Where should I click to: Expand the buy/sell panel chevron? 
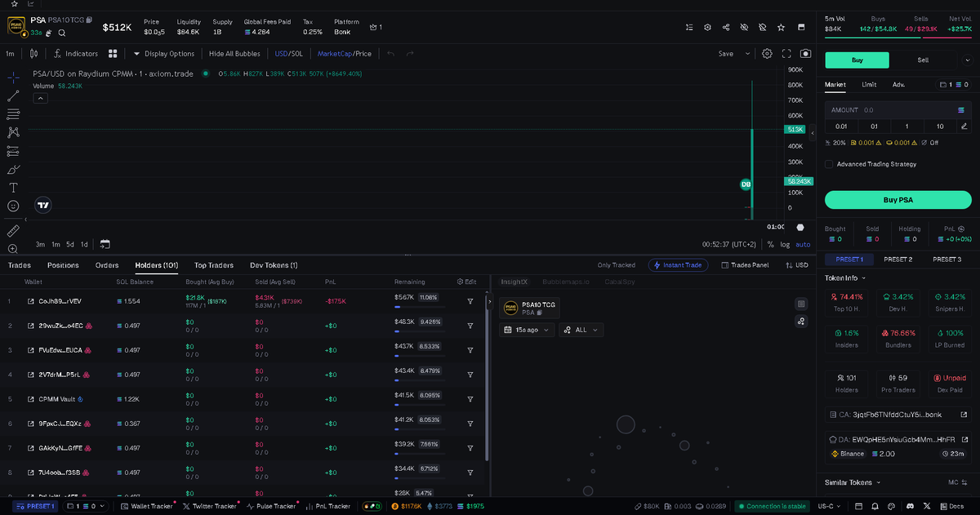click(969, 60)
